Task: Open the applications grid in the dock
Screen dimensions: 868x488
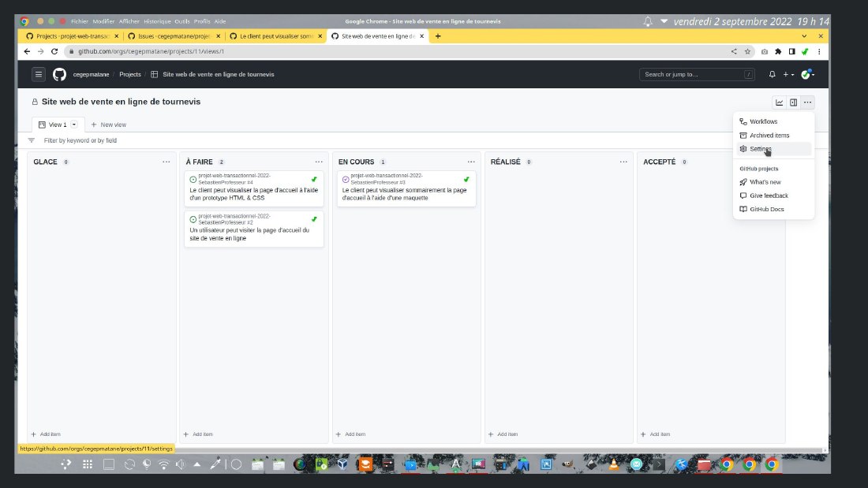Action: pyautogui.click(x=88, y=464)
